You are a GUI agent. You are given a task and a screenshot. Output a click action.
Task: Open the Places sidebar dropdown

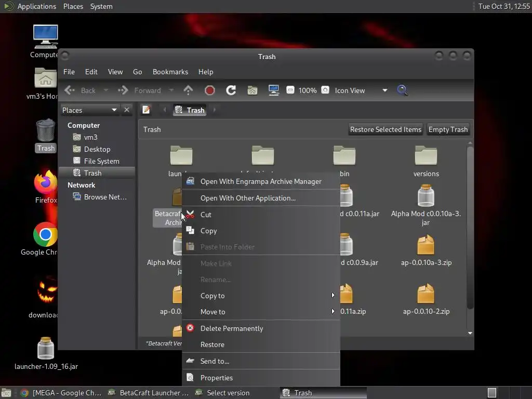[90, 110]
